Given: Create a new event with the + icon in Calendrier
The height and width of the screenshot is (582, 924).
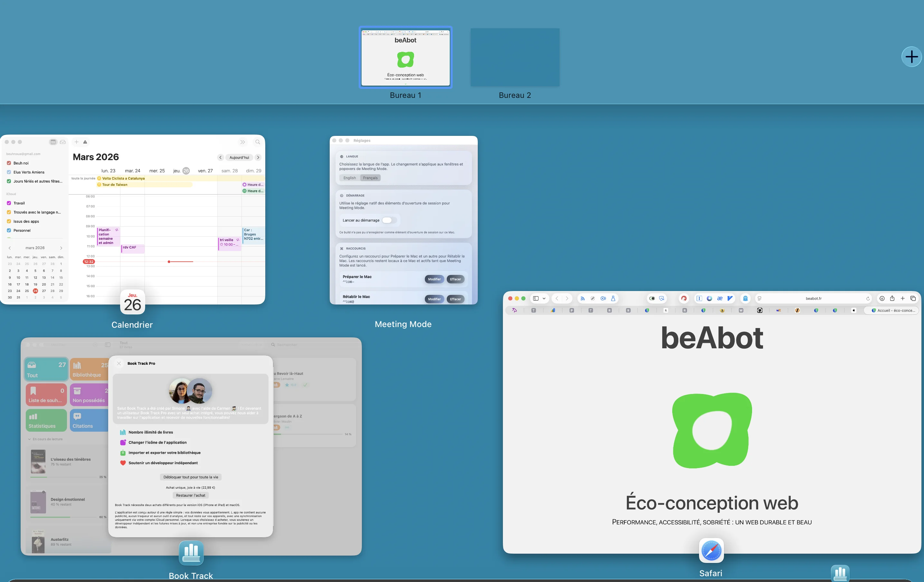Looking at the screenshot, I should [x=76, y=142].
